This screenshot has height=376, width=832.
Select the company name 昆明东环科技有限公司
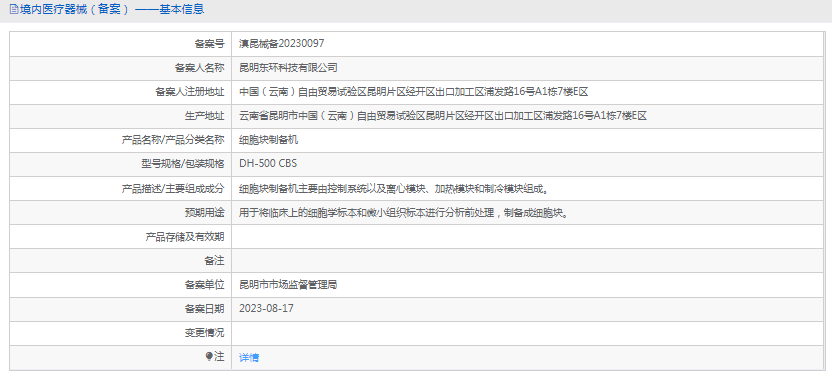click(288, 68)
